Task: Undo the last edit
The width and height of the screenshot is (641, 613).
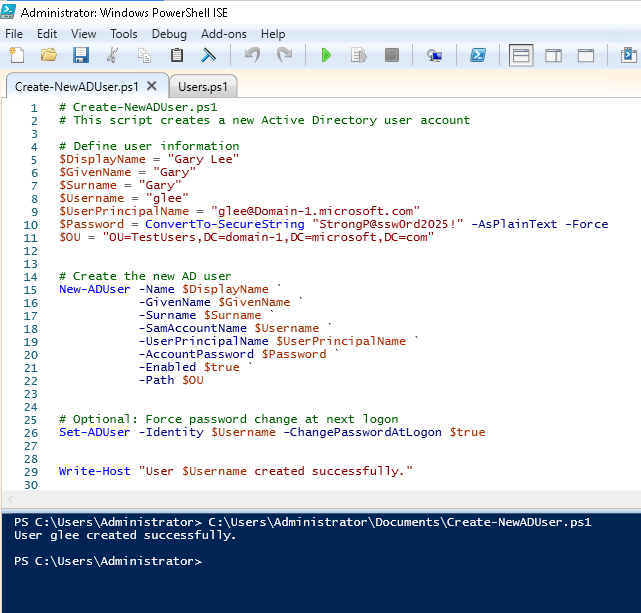Action: [252, 55]
